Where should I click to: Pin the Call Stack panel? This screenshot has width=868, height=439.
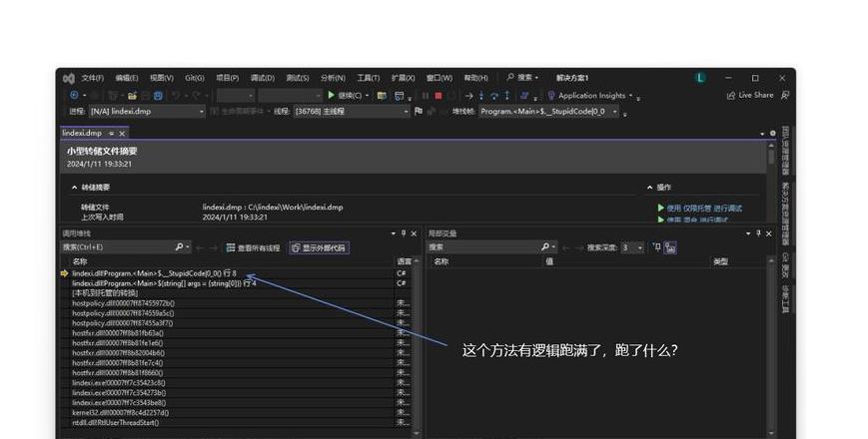click(x=404, y=233)
